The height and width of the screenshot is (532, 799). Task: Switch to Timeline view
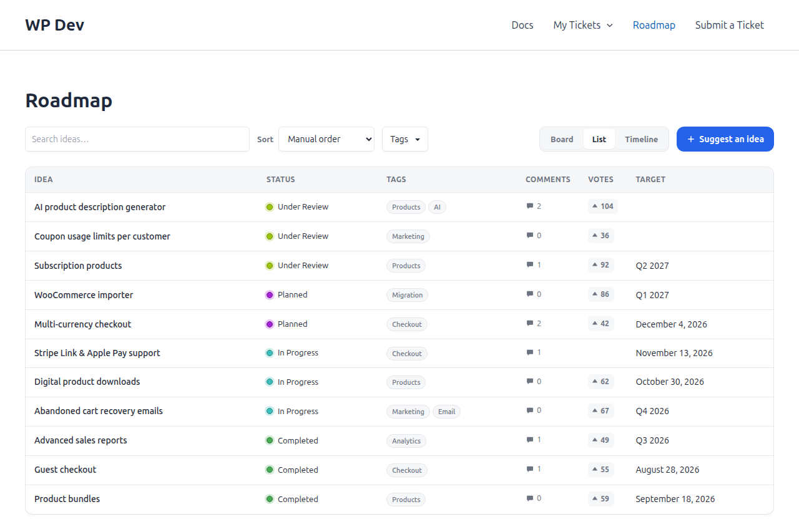[x=641, y=139]
